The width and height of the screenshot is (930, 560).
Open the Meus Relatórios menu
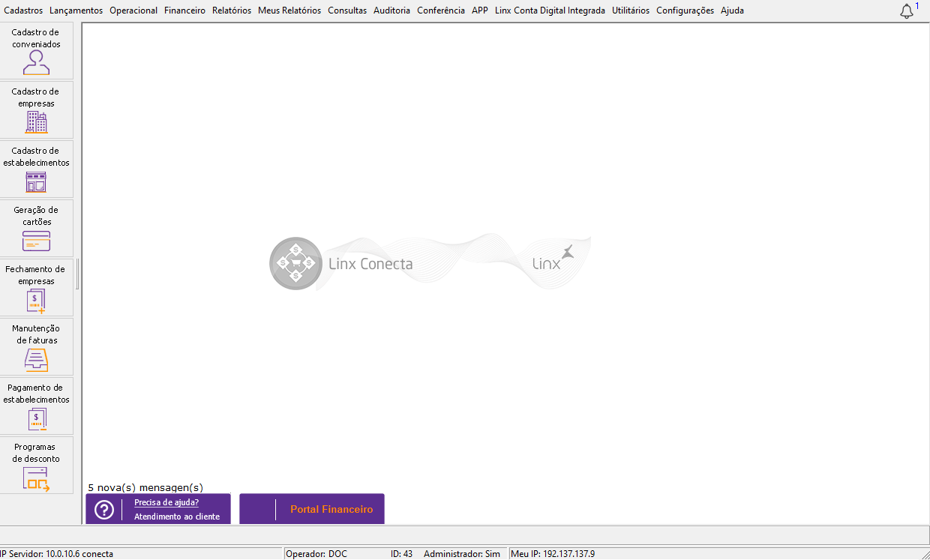(289, 10)
